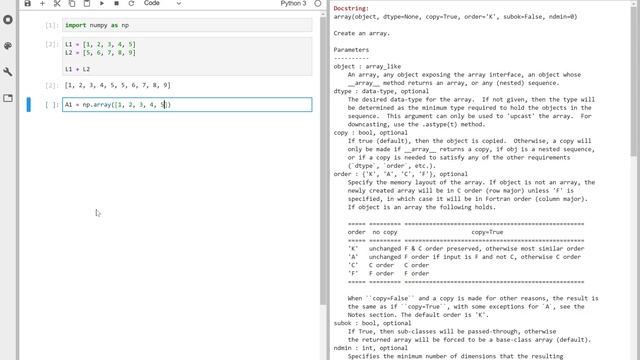Click the array(object, dtype=None...) signature line
Viewport: 640px width, 360px height.
point(455,17)
